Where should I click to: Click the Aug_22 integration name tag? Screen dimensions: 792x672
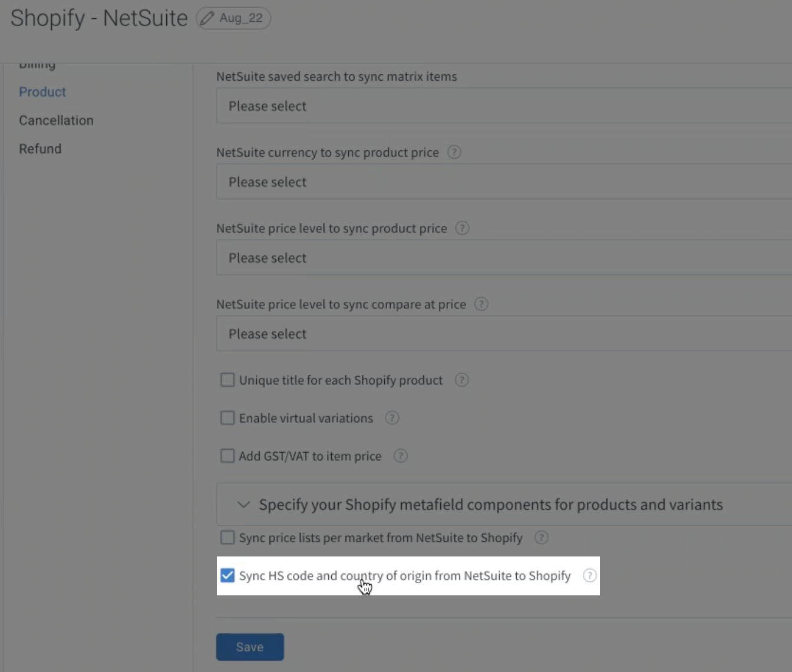tap(233, 18)
